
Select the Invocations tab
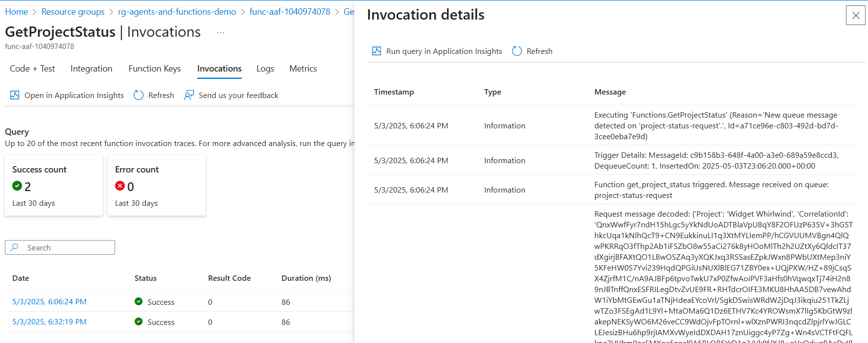pos(219,69)
